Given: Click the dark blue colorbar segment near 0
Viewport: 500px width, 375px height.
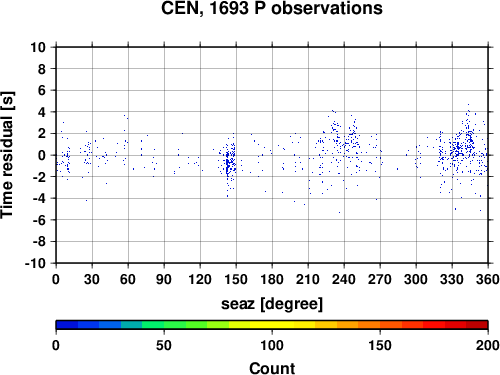Looking at the screenshot, I should pyautogui.click(x=67, y=325).
